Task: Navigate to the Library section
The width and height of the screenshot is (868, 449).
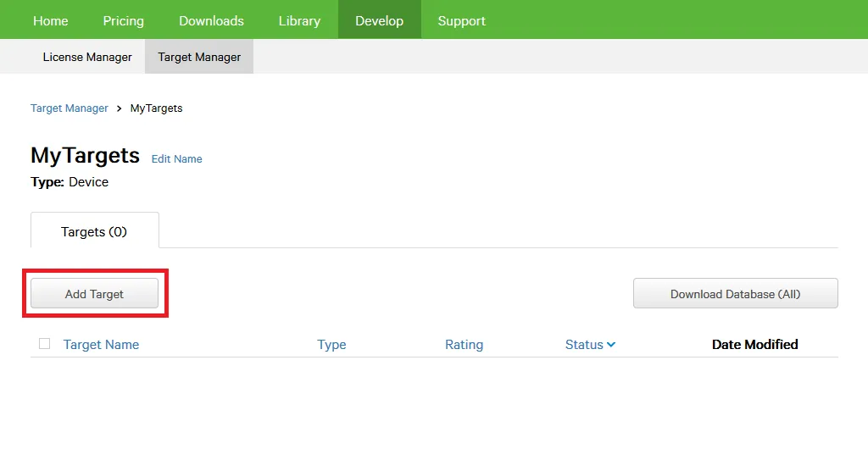Action: (299, 20)
